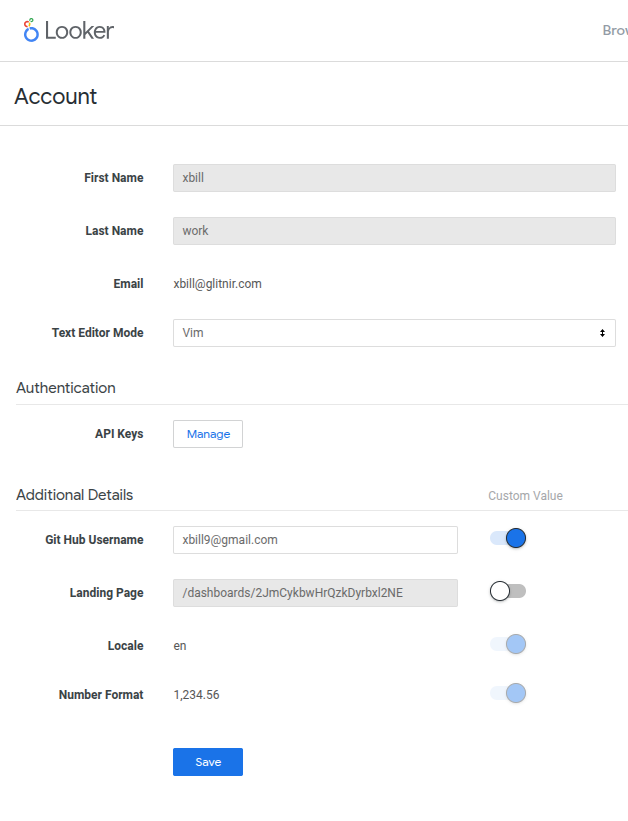Click the Last Name label
The height and width of the screenshot is (821, 628).
coord(114,231)
